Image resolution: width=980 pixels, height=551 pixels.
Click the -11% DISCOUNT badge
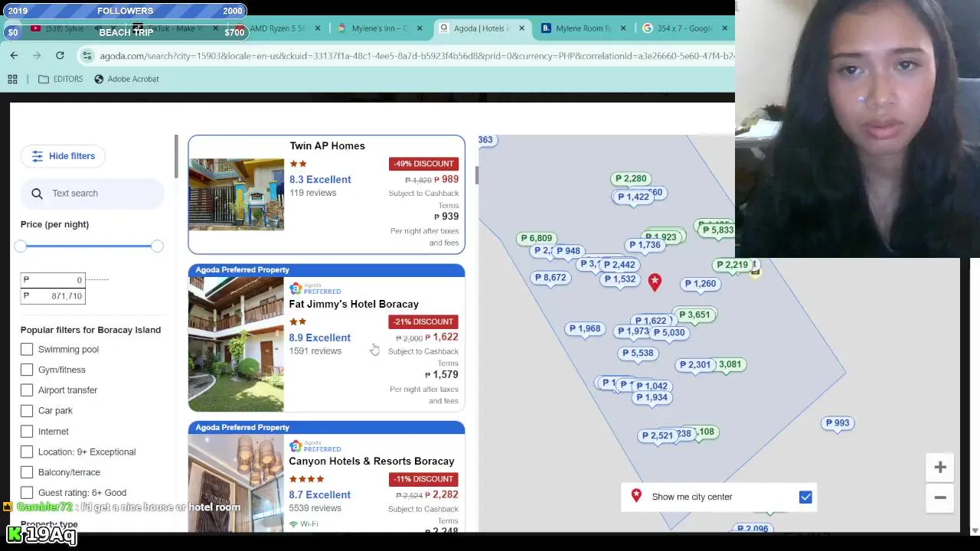tap(423, 479)
